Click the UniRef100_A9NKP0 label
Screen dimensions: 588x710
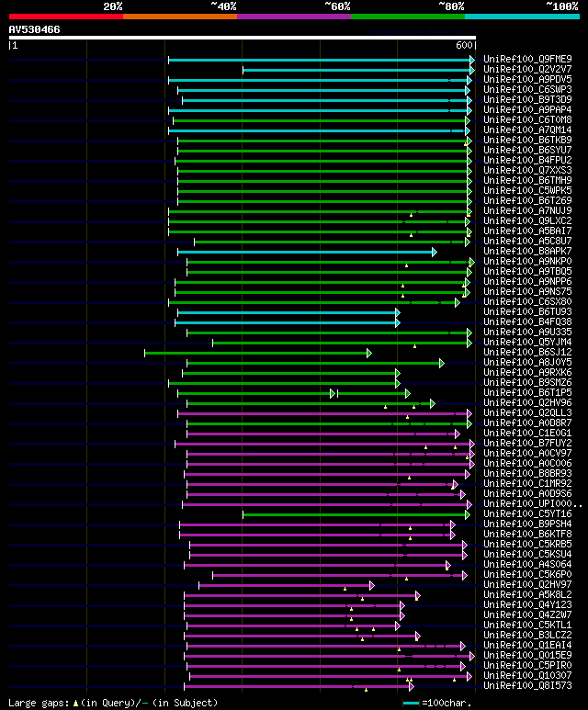click(x=527, y=261)
